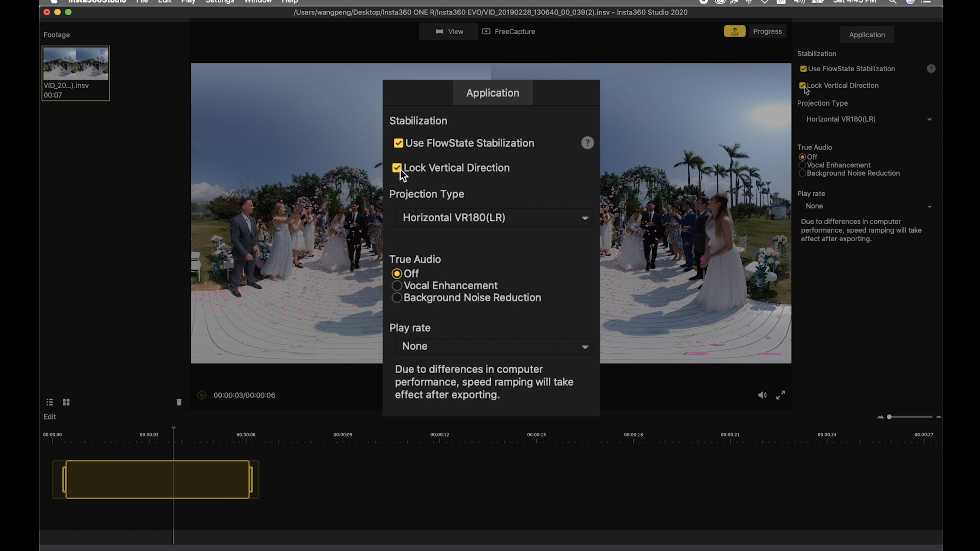The width and height of the screenshot is (980, 551).
Task: Click the Stabilization heading in right sidebar
Action: 817,54
